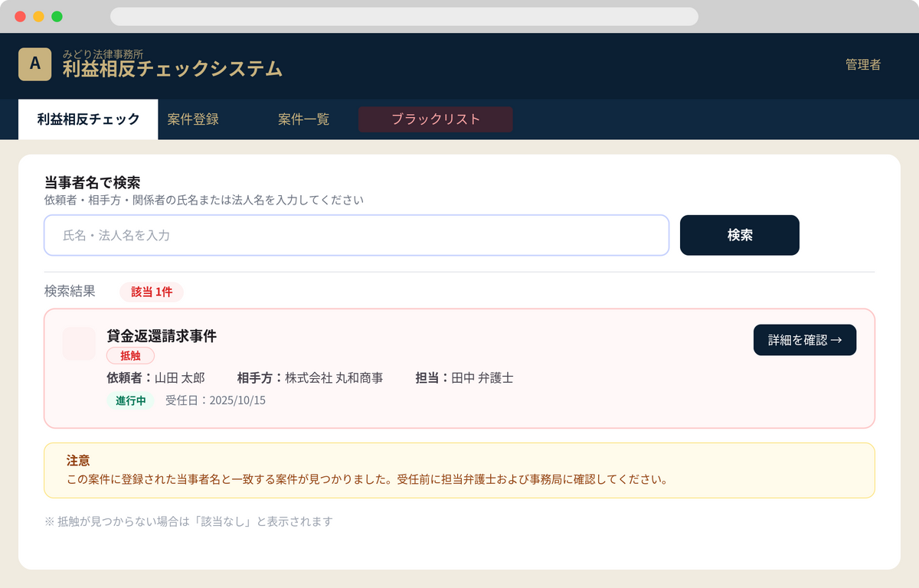Open the 案件一覧 tab
919x588 pixels.
coord(303,119)
